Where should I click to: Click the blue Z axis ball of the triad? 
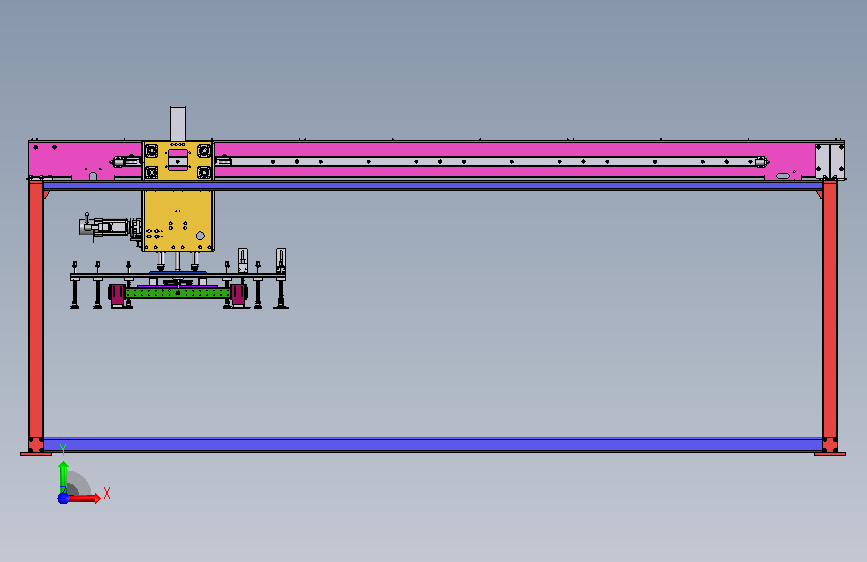click(x=63, y=498)
